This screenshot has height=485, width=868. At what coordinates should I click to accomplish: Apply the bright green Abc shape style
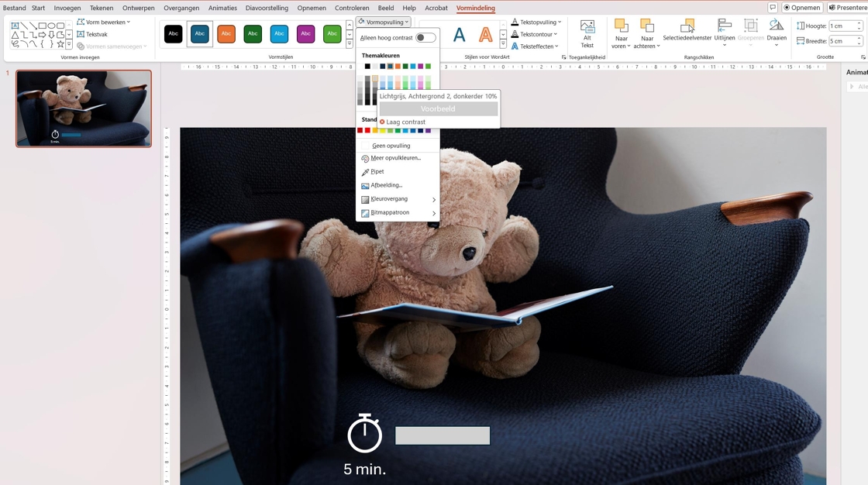click(x=332, y=34)
